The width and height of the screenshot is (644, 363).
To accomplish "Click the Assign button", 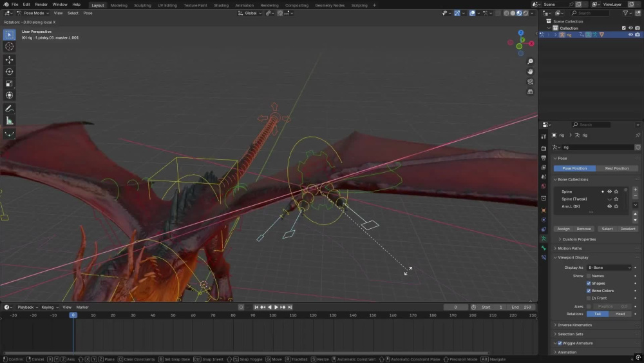I will click(x=563, y=229).
